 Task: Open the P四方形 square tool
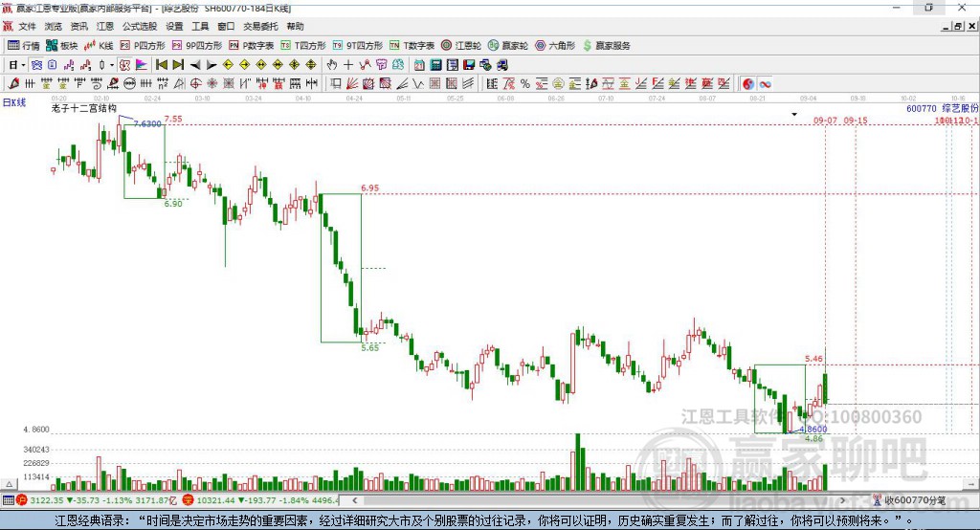[x=143, y=46]
